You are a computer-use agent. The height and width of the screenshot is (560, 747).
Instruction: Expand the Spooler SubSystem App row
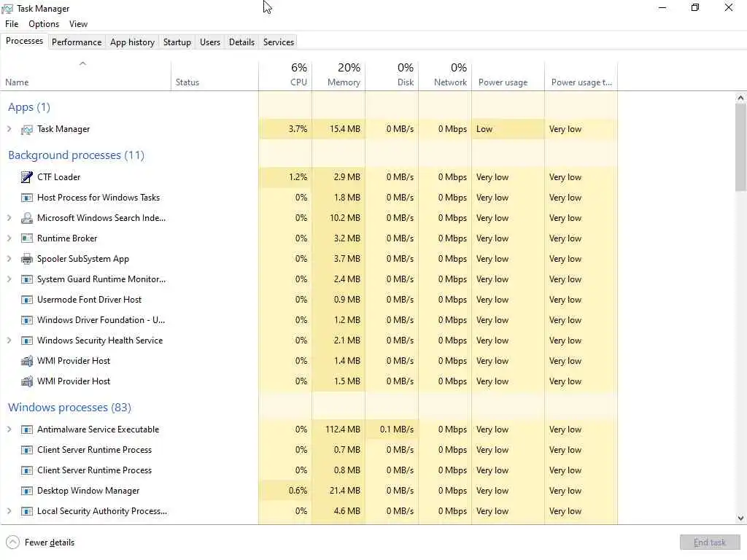click(9, 259)
